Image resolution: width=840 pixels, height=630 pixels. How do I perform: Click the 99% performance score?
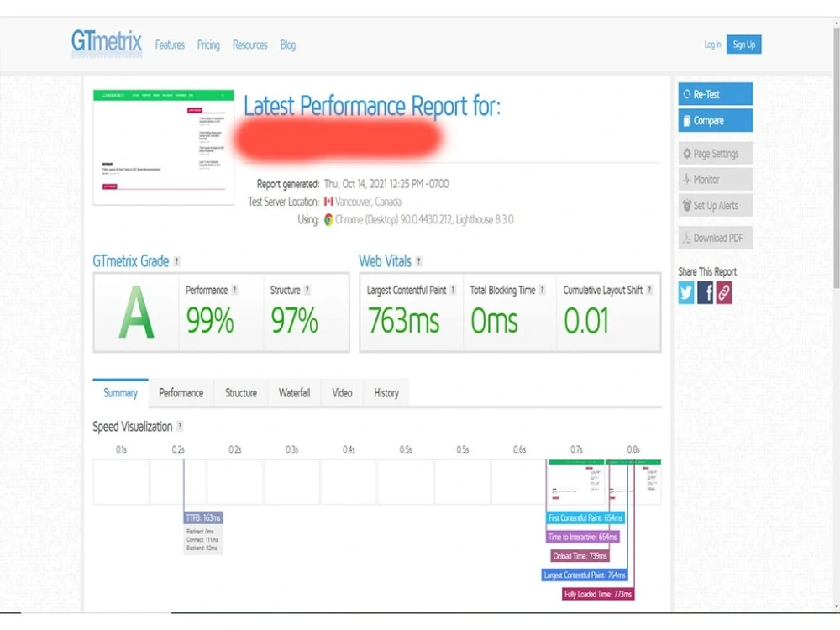pos(210,321)
